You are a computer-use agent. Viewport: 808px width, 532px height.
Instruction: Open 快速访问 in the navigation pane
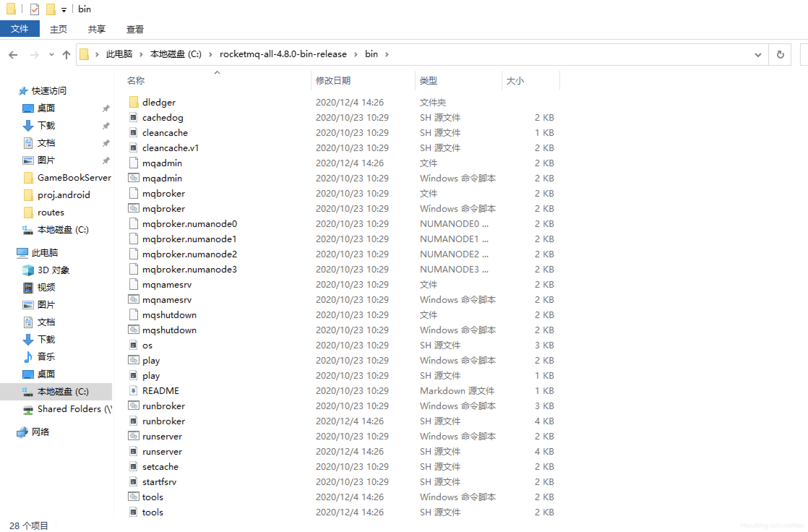(49, 91)
